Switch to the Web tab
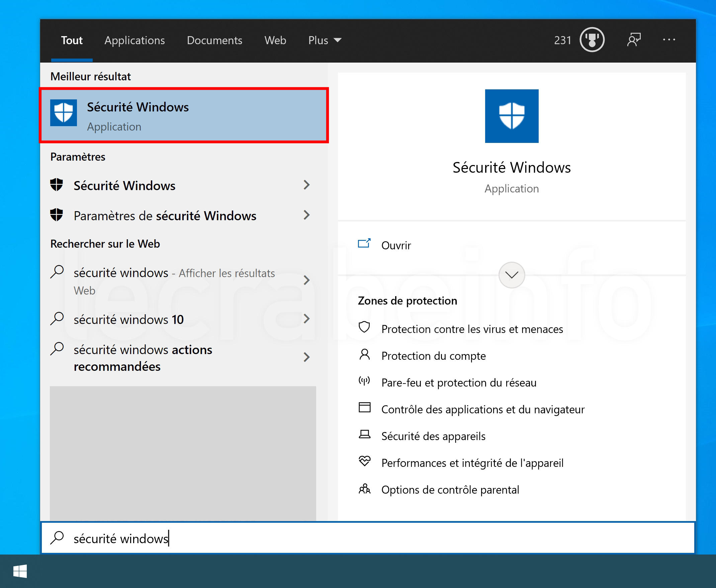The width and height of the screenshot is (716, 588). [x=275, y=40]
